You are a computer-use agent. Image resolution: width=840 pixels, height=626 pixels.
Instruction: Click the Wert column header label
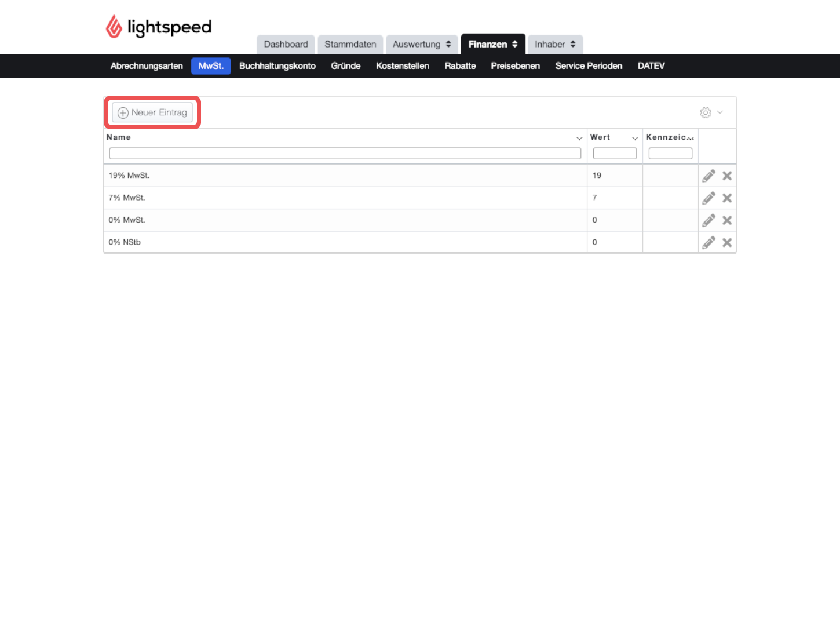coord(600,137)
